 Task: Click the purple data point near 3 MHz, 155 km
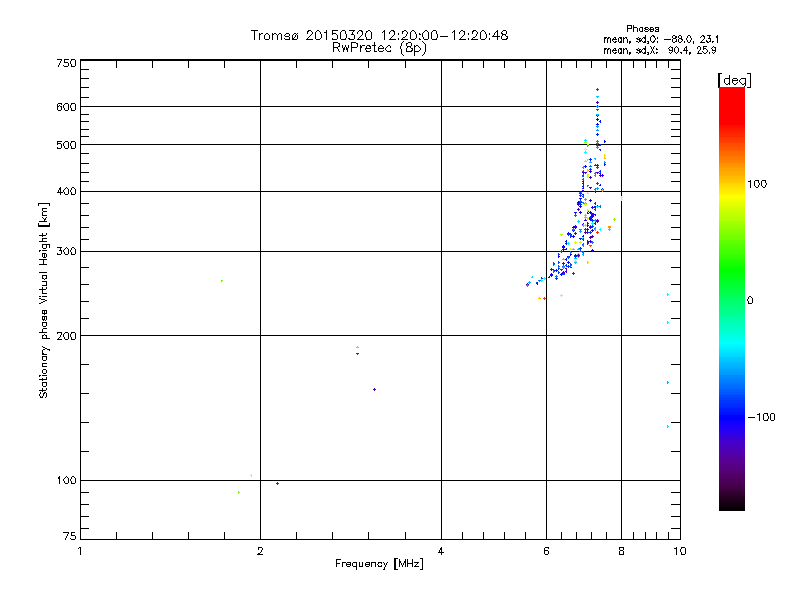pyautogui.click(x=374, y=390)
